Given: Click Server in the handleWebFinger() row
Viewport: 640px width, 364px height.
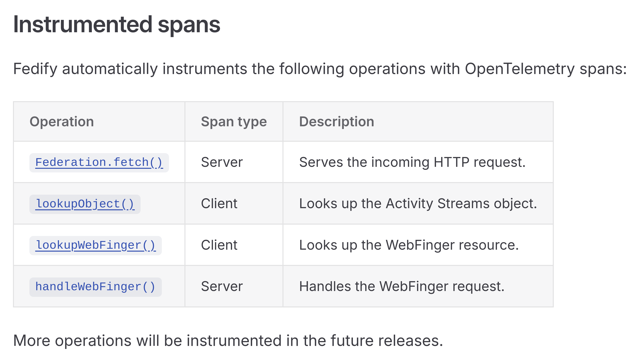Looking at the screenshot, I should [x=222, y=287].
